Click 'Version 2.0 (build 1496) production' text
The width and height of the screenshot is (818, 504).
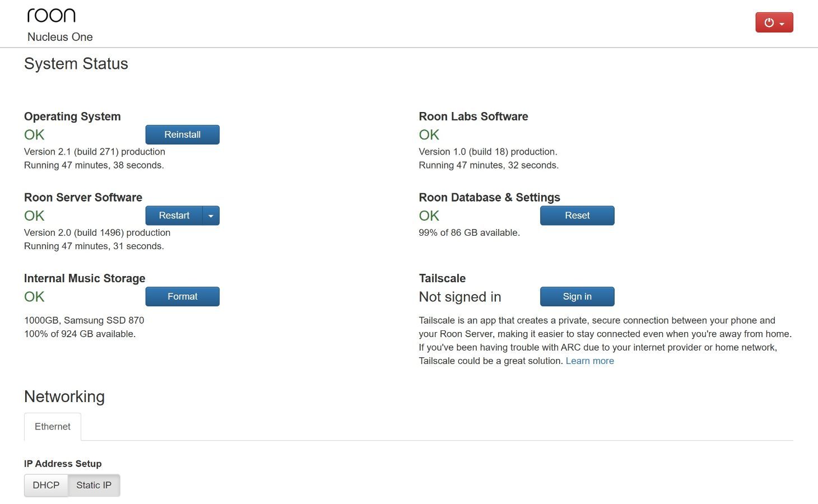coord(97,232)
